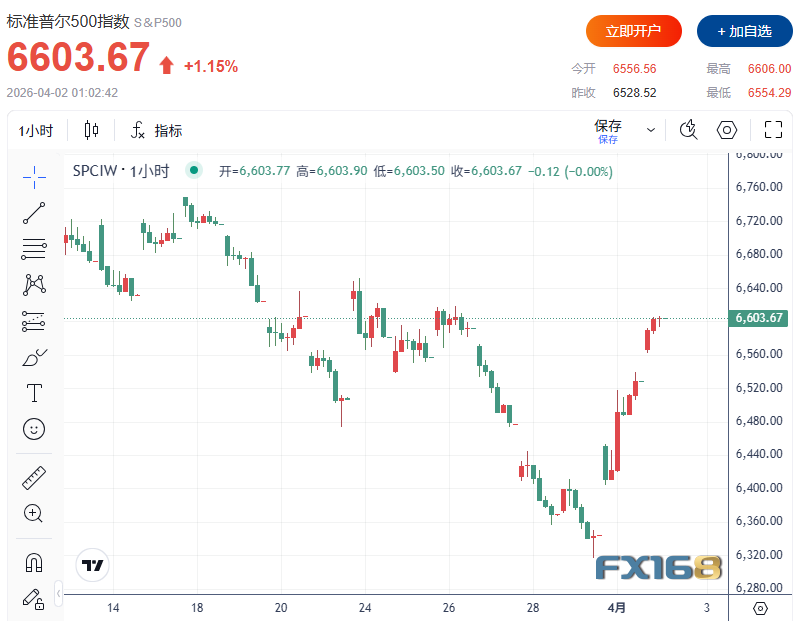The height and width of the screenshot is (621, 802).
Task: Toggle magnet mode for drawings
Action: pyautogui.click(x=34, y=563)
